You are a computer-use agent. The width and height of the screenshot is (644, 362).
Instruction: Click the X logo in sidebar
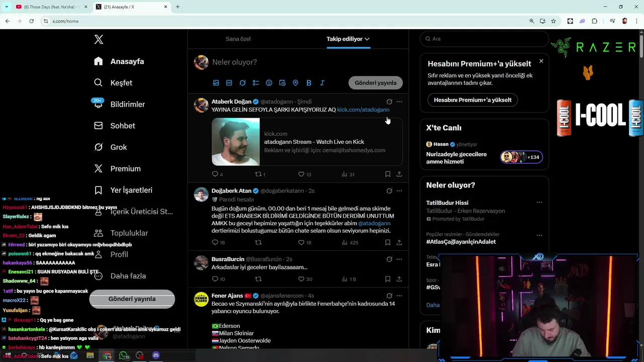pyautogui.click(x=99, y=40)
